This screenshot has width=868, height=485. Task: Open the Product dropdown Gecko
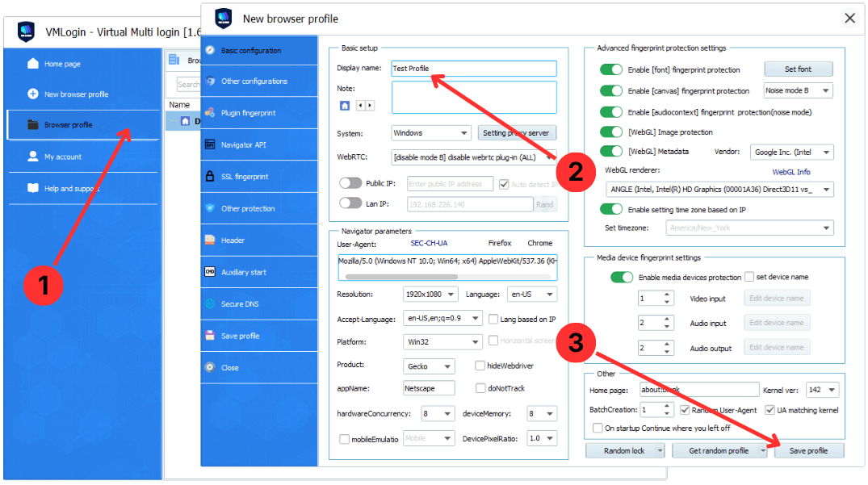[x=429, y=366]
